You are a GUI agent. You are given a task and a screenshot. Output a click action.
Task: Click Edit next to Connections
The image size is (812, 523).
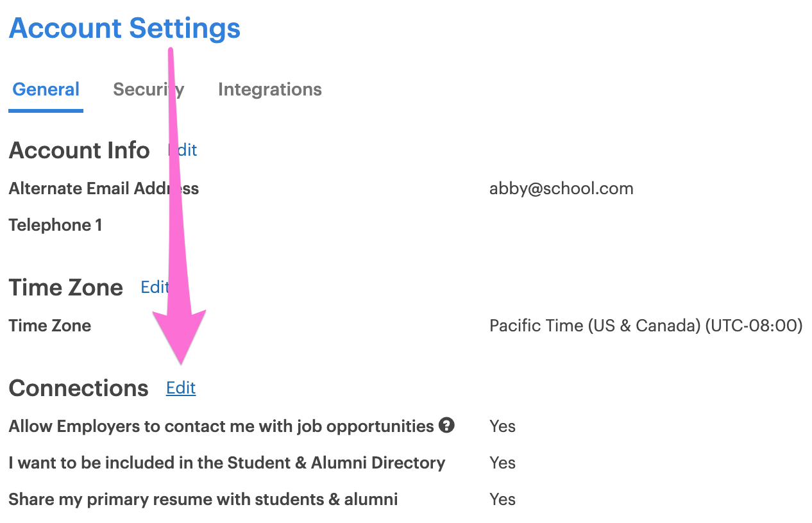click(181, 388)
